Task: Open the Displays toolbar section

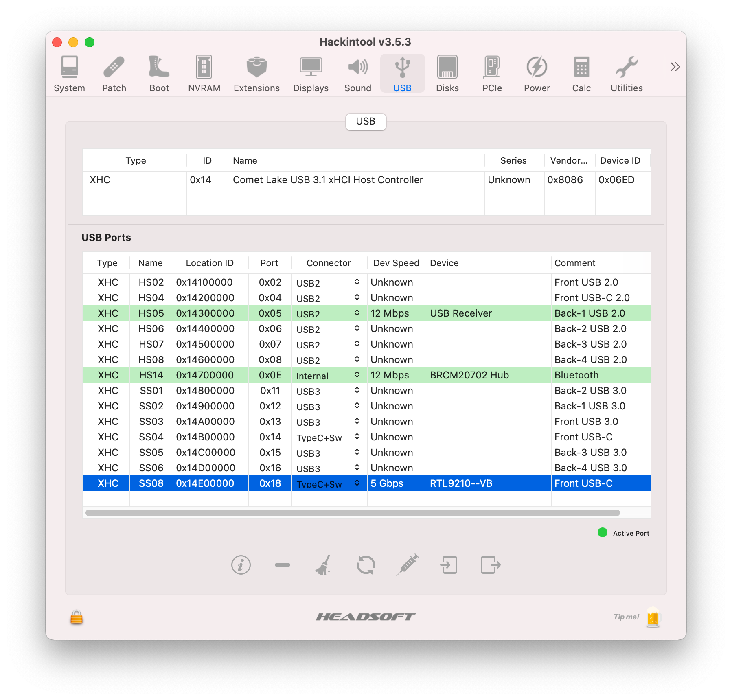Action: (x=311, y=74)
